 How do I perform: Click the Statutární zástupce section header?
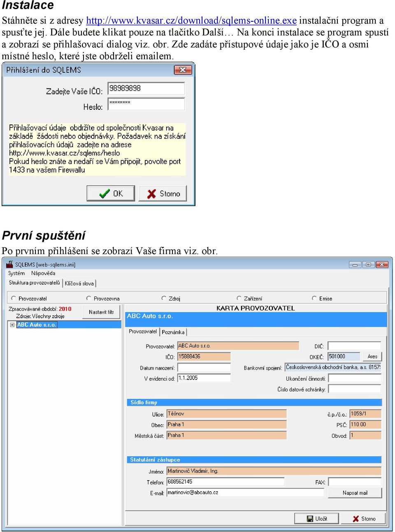(254, 460)
